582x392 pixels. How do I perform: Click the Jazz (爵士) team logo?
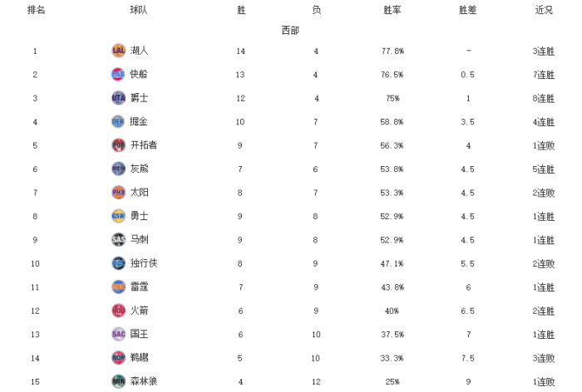tap(118, 98)
